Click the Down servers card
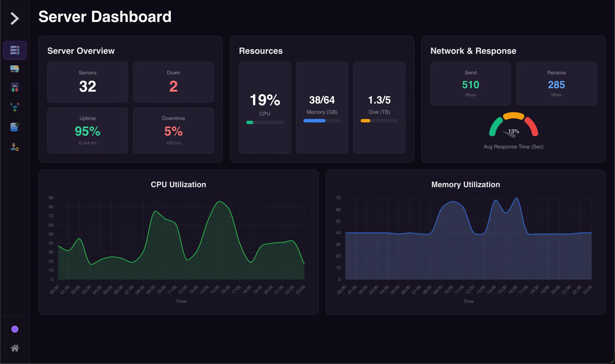 click(173, 82)
